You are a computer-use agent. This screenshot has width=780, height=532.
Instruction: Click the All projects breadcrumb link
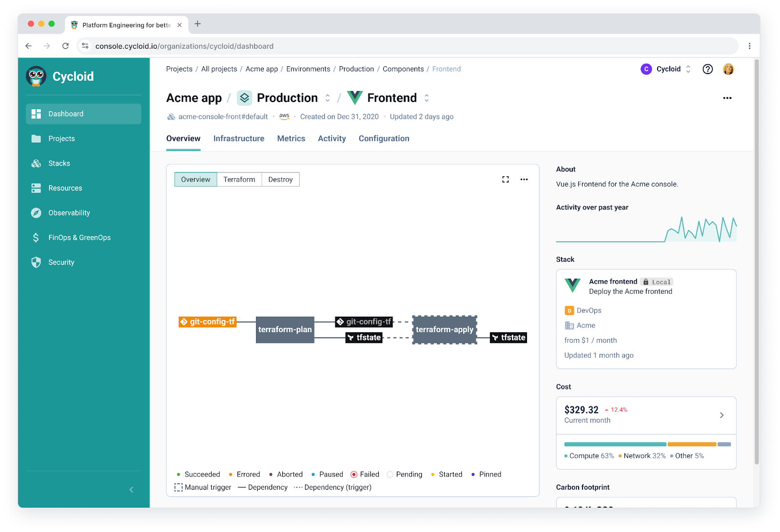(x=219, y=69)
